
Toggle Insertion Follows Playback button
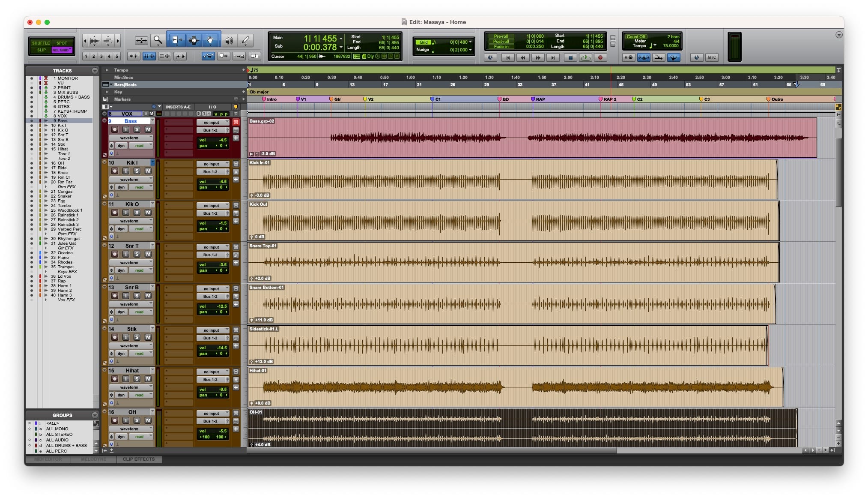(180, 56)
